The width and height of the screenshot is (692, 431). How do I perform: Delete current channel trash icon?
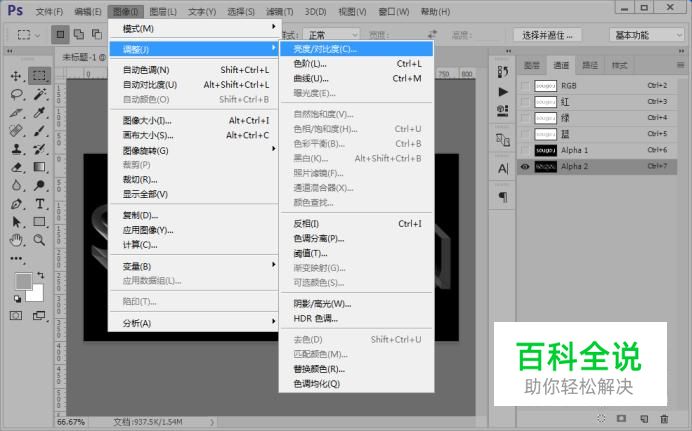point(664,419)
